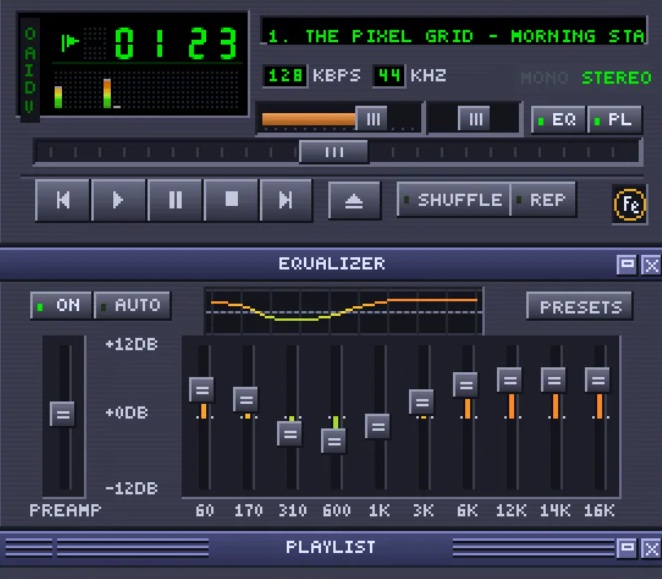
Task: Click the EQUALIZER title bar text
Action: point(332,264)
